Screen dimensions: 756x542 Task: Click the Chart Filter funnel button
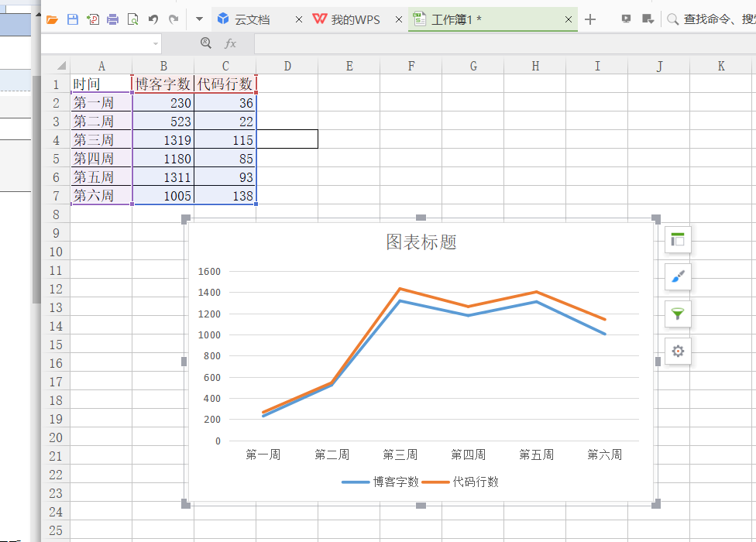click(678, 314)
